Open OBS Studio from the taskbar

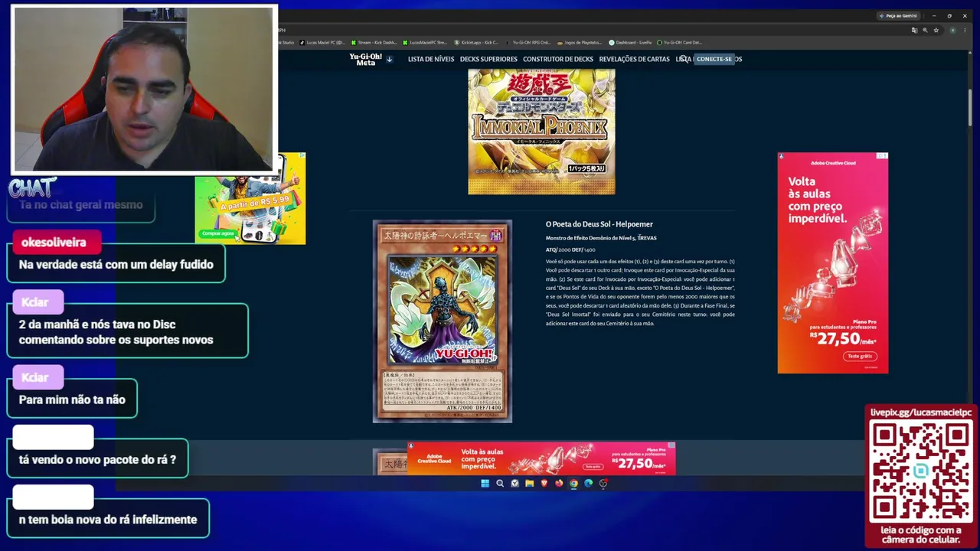pyautogui.click(x=603, y=483)
